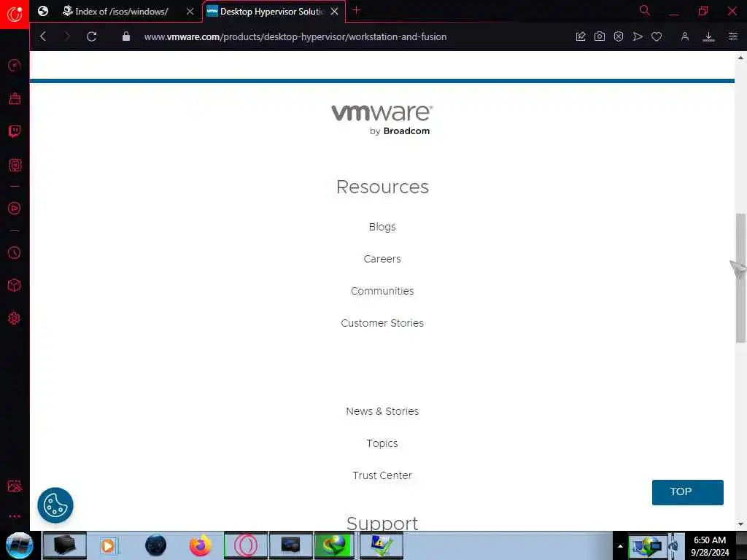Open Twitch panel in the sidebar

tap(15, 131)
